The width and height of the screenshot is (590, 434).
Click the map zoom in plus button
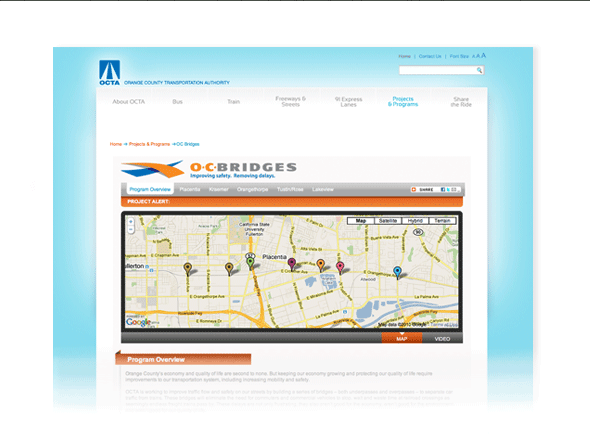pos(131,222)
